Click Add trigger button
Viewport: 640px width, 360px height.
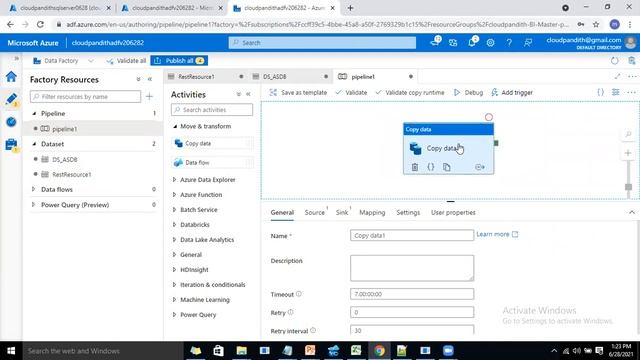click(512, 93)
